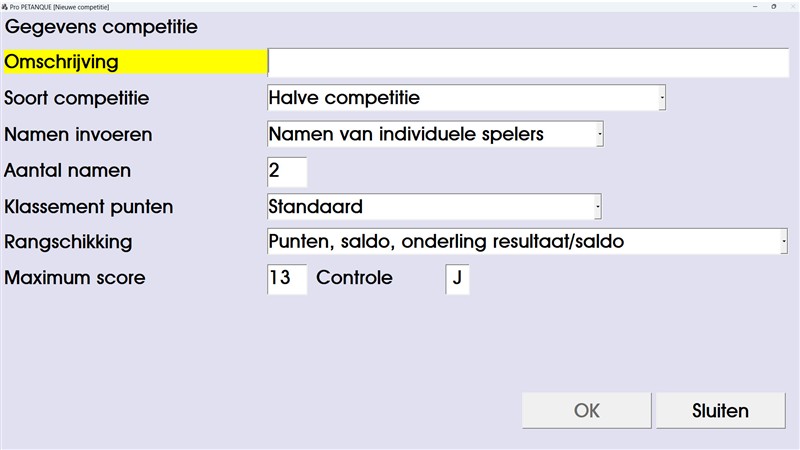800x450 pixels.
Task: Click the Klassement punten label
Action: tap(89, 207)
